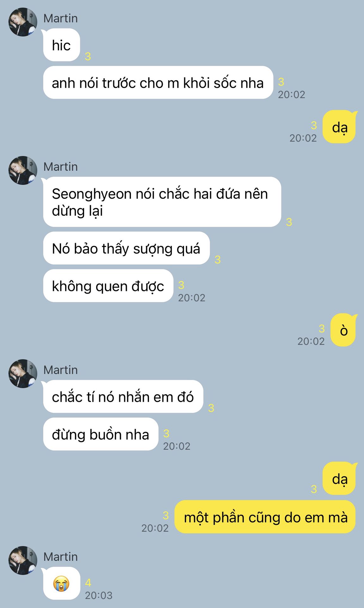The width and height of the screenshot is (364, 608).
Task: Tap the 20:03 timestamp near the emoji message
Action: pyautogui.click(x=99, y=596)
